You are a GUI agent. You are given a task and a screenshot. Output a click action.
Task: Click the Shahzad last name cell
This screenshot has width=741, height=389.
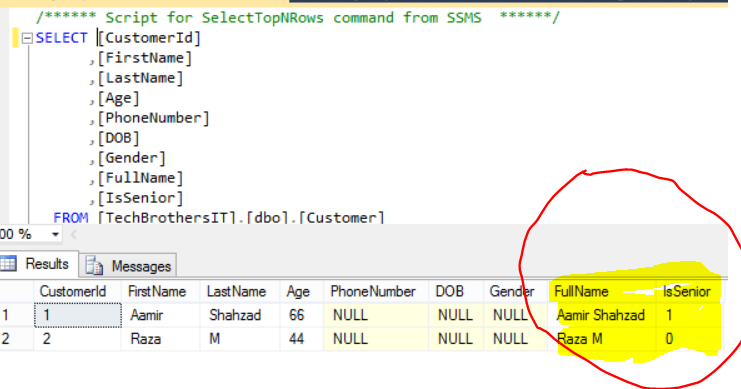point(240,315)
